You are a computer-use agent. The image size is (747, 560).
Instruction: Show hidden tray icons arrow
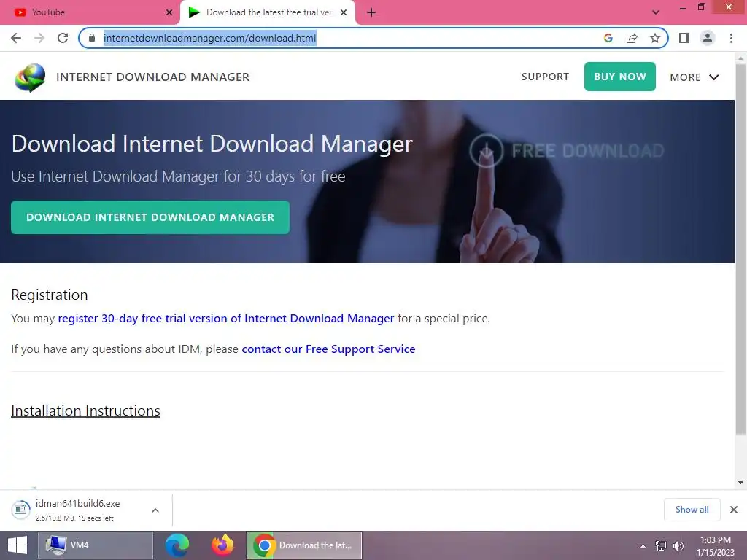pos(643,546)
